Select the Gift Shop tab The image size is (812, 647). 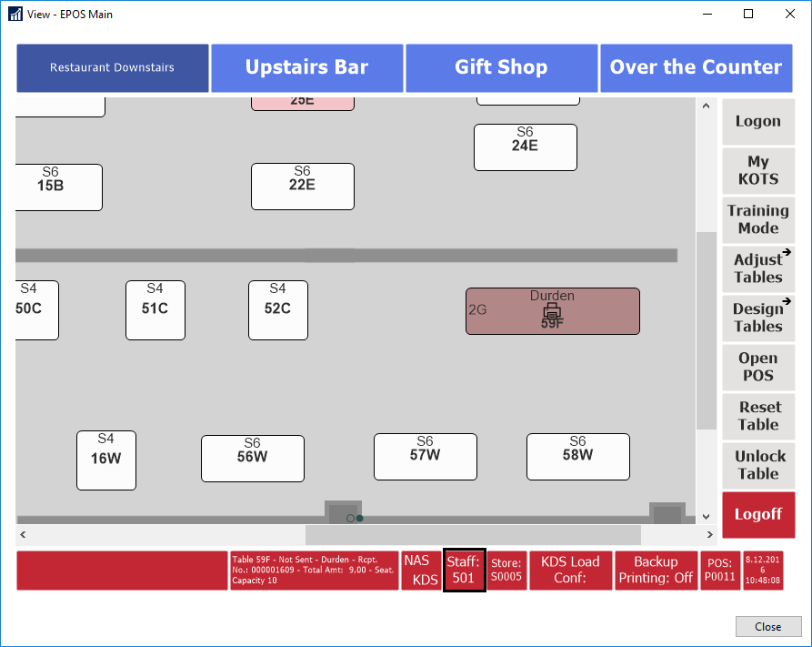501,68
